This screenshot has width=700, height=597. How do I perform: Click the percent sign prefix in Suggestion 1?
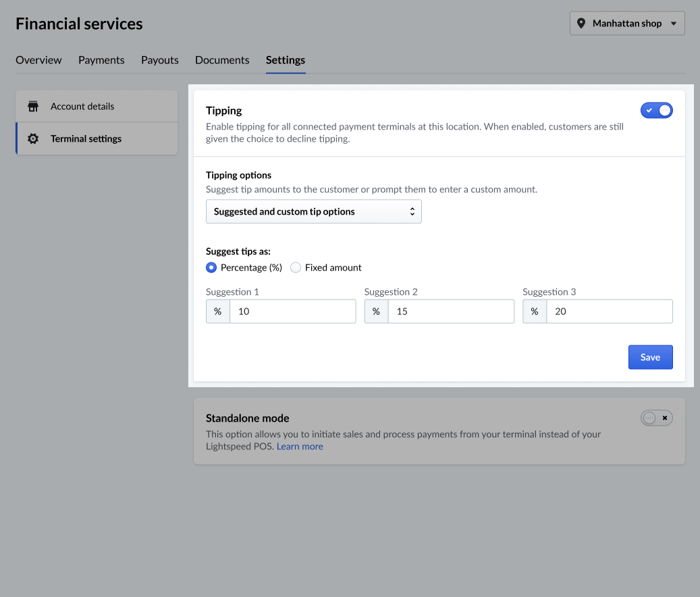click(x=218, y=312)
